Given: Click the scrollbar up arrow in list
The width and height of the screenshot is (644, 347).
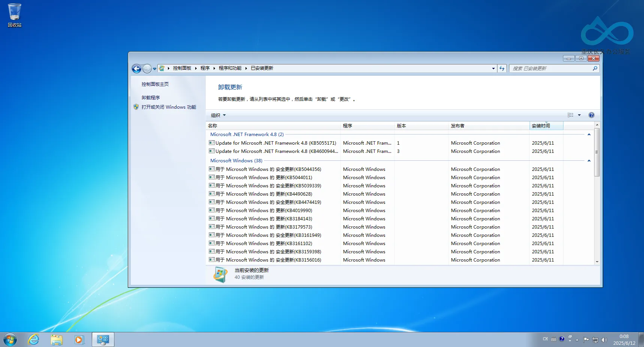Looking at the screenshot, I should pyautogui.click(x=597, y=125).
